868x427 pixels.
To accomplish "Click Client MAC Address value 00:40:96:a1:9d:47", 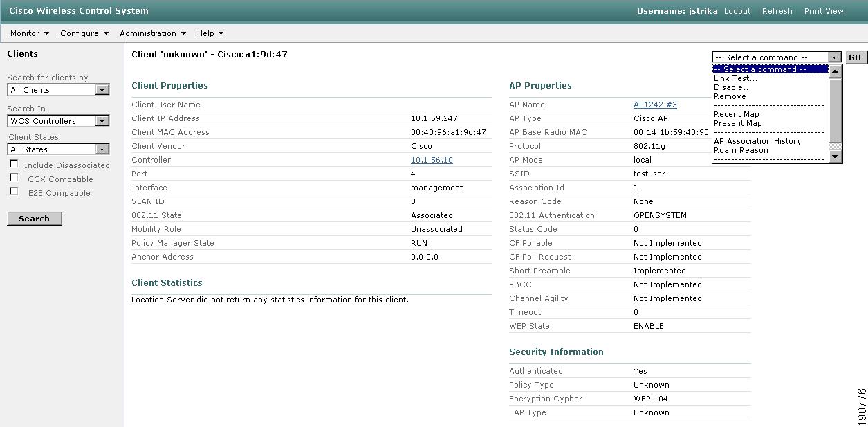I will pos(448,132).
